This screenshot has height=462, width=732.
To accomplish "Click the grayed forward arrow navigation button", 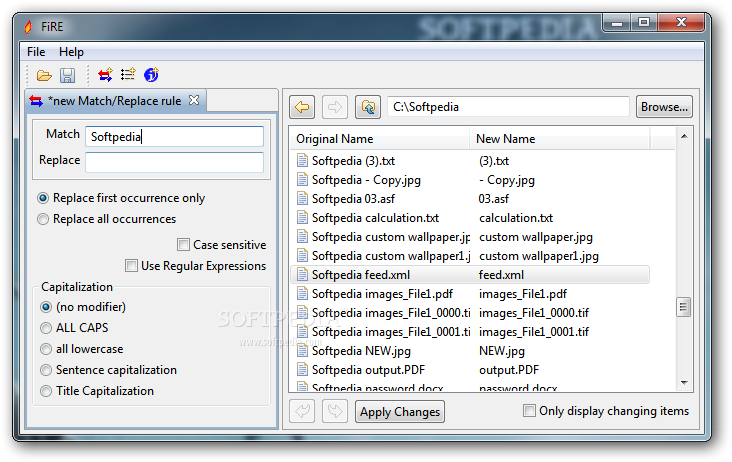I will (x=335, y=107).
